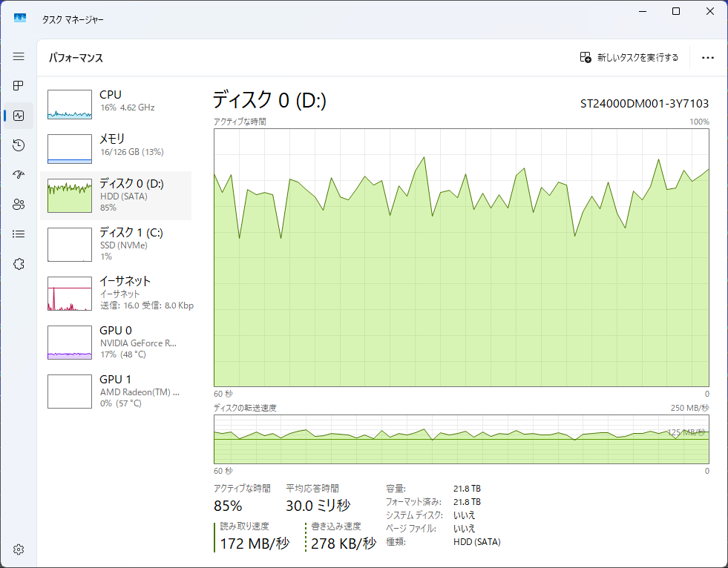This screenshot has height=568, width=728.
Task: Minimize the Task Manager window
Action: [x=643, y=11]
